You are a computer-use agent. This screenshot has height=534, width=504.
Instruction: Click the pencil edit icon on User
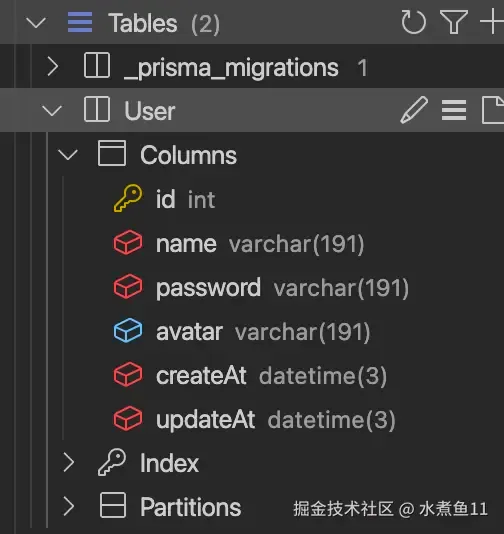tap(414, 110)
